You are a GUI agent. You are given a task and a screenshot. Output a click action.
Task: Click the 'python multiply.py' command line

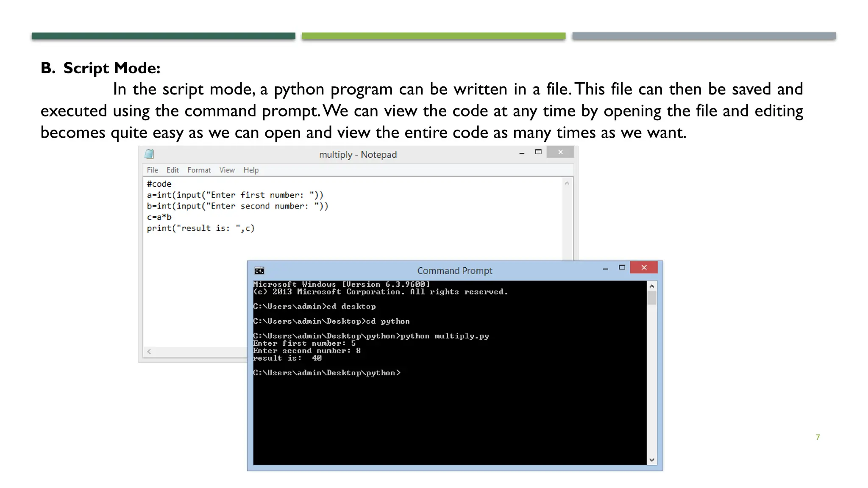click(x=371, y=336)
